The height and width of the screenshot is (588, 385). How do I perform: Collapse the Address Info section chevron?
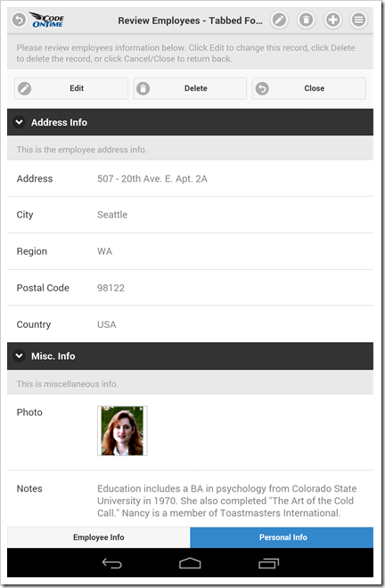tap(19, 122)
